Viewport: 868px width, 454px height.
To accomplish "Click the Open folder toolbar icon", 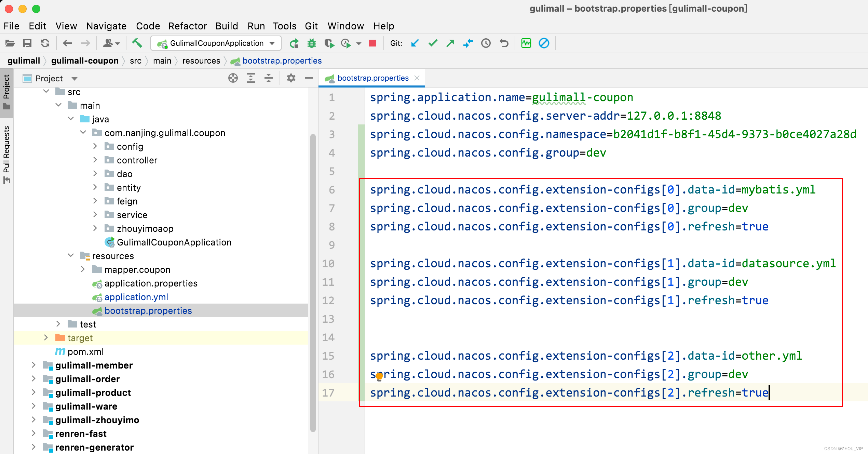I will (x=10, y=43).
